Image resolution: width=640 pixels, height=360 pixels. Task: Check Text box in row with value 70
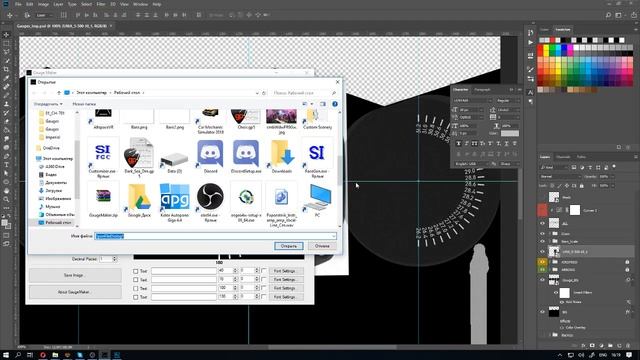(x=136, y=280)
